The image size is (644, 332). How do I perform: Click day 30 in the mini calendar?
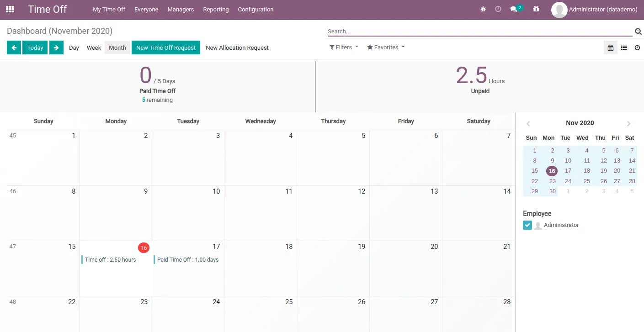[553, 191]
